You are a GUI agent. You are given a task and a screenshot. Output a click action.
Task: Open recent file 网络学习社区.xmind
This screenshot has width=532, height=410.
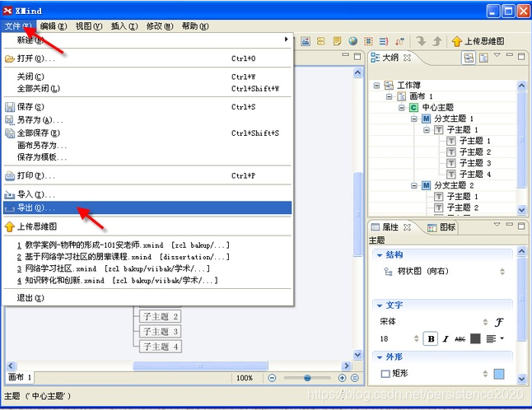point(147,268)
